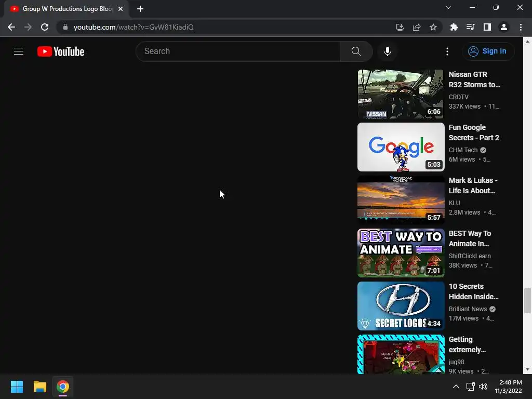View site info via lock icon

(65, 27)
